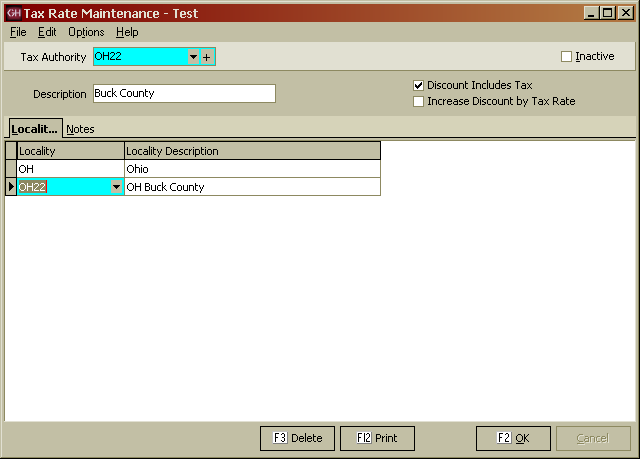Screen dimensions: 640x459
Task: Click the Locality Description column header
Action: (x=252, y=151)
